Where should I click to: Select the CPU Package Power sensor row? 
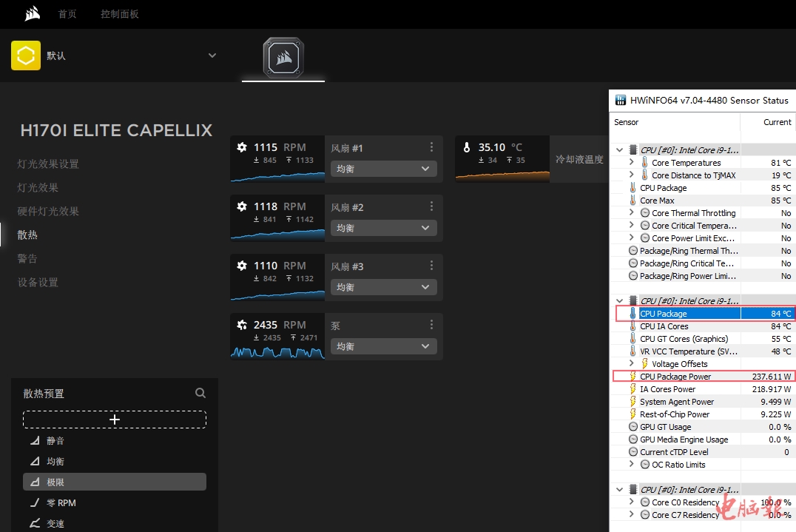(703, 377)
